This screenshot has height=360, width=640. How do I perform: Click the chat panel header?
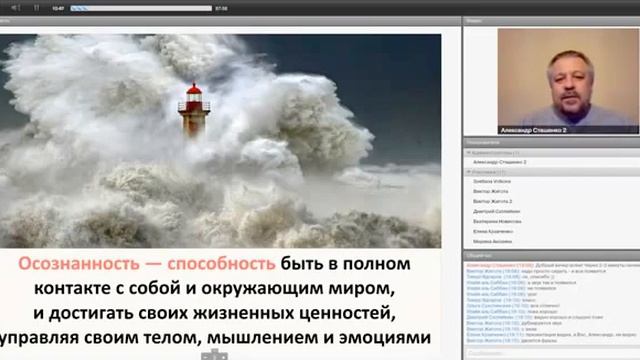tap(552, 256)
